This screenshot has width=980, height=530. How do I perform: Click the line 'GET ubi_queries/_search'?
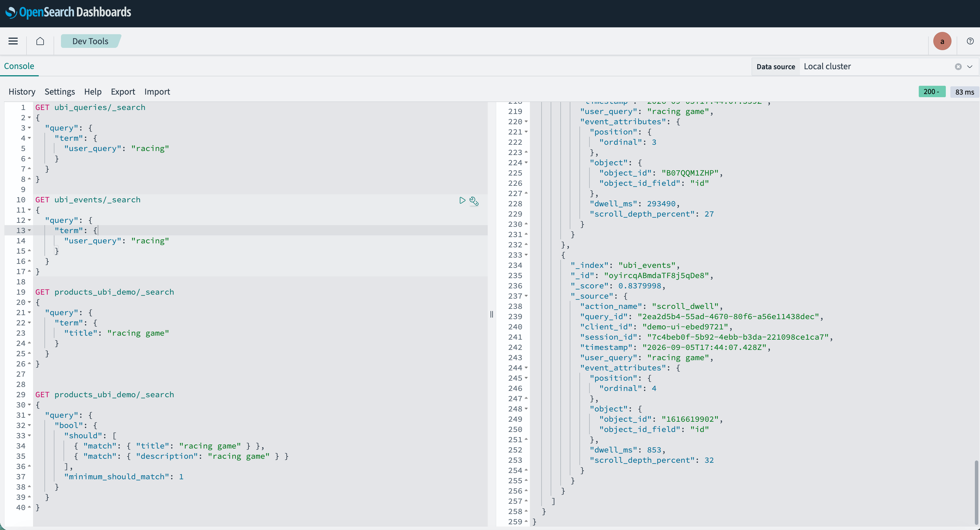click(90, 108)
